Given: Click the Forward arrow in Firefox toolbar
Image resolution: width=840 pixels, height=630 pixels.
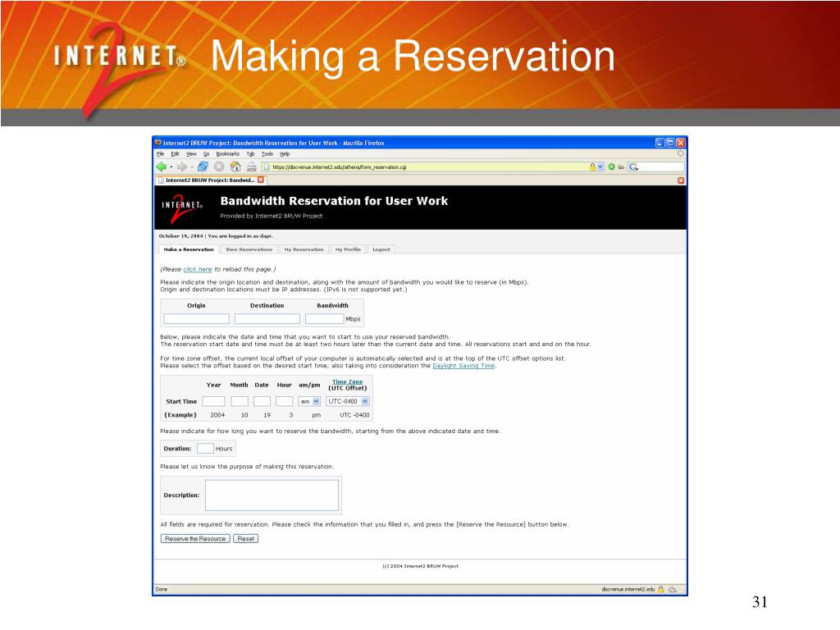Looking at the screenshot, I should point(182,167).
